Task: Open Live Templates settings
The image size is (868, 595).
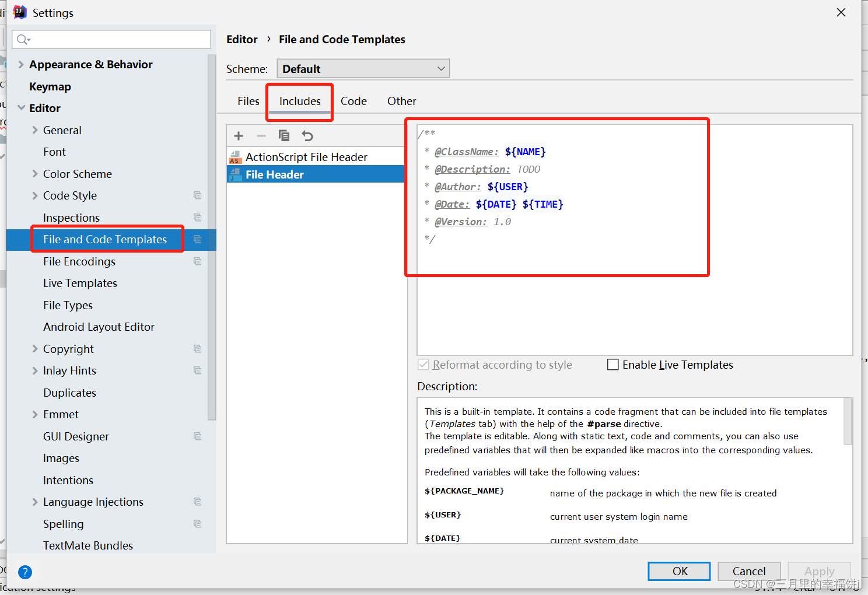Action: 80,283
